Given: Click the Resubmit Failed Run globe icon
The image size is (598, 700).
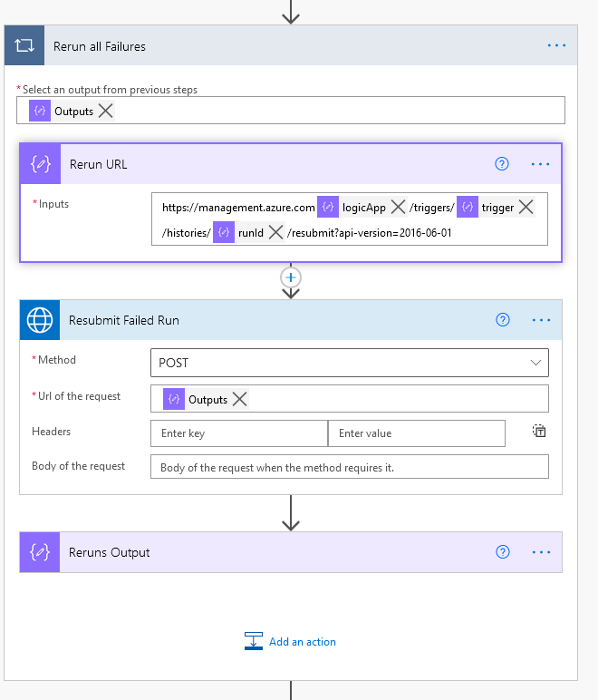Looking at the screenshot, I should [x=40, y=320].
